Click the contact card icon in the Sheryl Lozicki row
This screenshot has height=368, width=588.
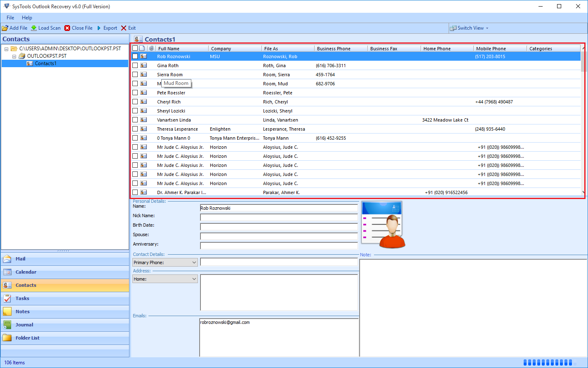tap(143, 111)
